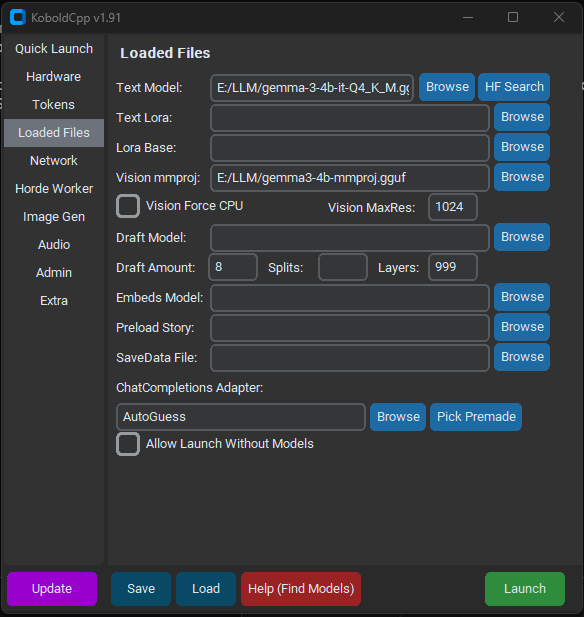Go to the Network tab
The image size is (584, 617).
pos(54,161)
